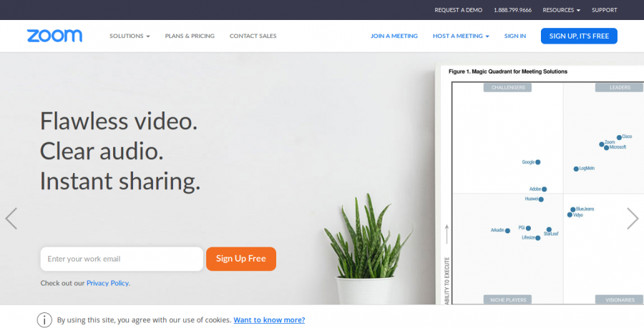This screenshot has width=644, height=328.
Task: Click the Figure 1 Magic Quadrant title
Action: pos(507,71)
